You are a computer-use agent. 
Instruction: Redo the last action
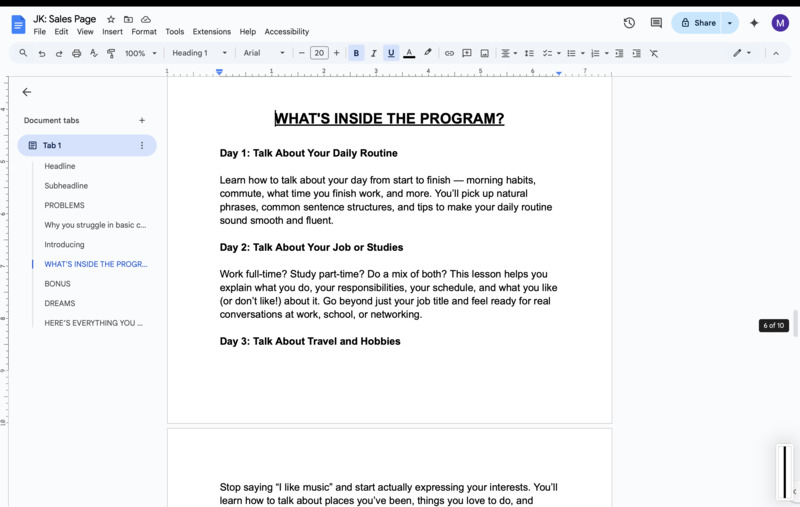[x=59, y=53]
